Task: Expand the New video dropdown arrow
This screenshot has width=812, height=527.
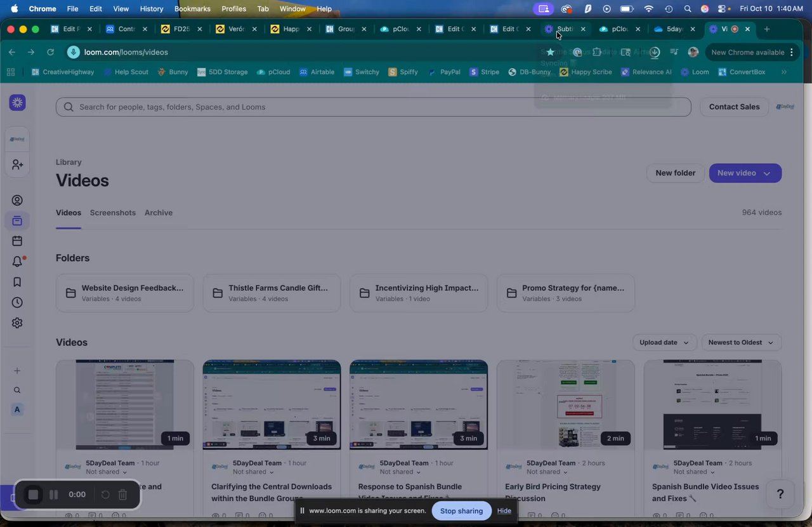Action: [x=767, y=173]
